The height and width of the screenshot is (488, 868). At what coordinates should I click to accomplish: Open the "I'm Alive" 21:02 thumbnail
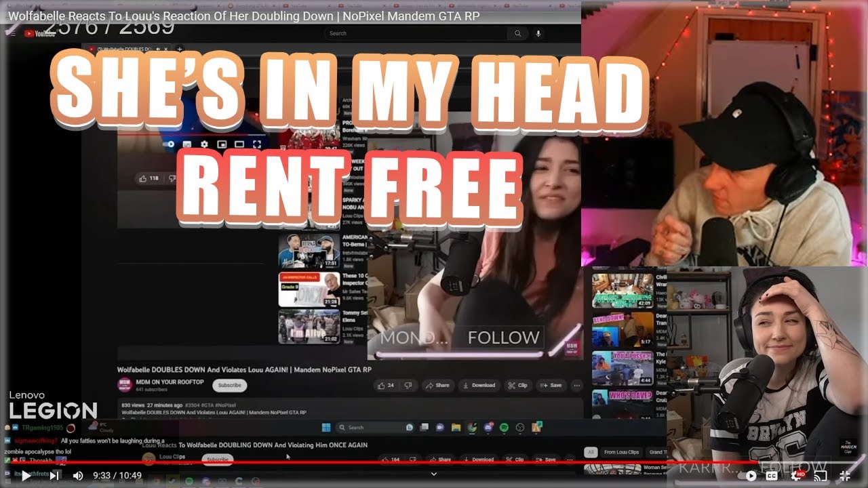pyautogui.click(x=309, y=327)
